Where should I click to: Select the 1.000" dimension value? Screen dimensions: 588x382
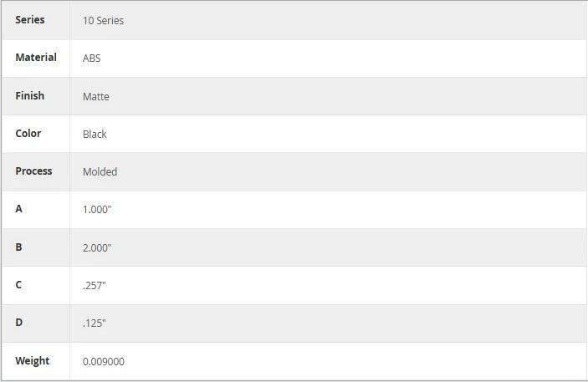point(97,209)
